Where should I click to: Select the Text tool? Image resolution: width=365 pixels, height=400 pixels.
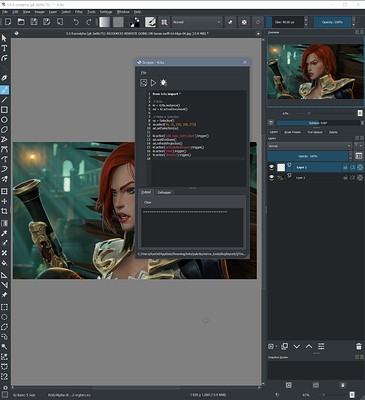click(x=4, y=48)
